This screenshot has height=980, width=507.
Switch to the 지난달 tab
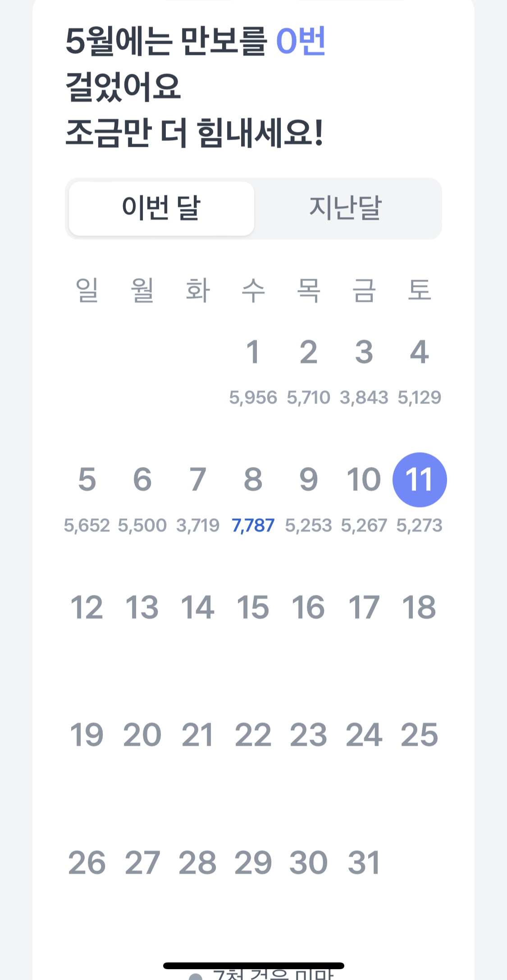346,209
